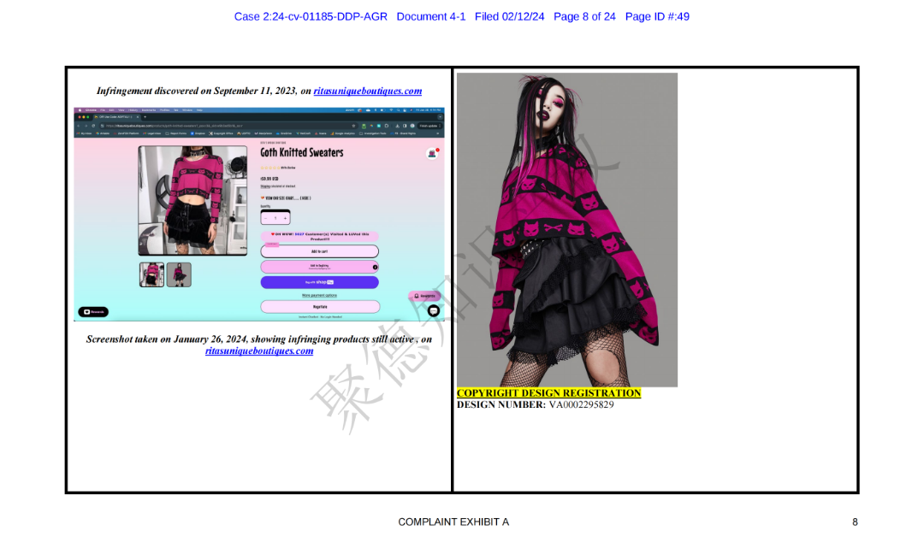Click the Finish update button in Chrome
The image size is (924, 560).
(429, 126)
